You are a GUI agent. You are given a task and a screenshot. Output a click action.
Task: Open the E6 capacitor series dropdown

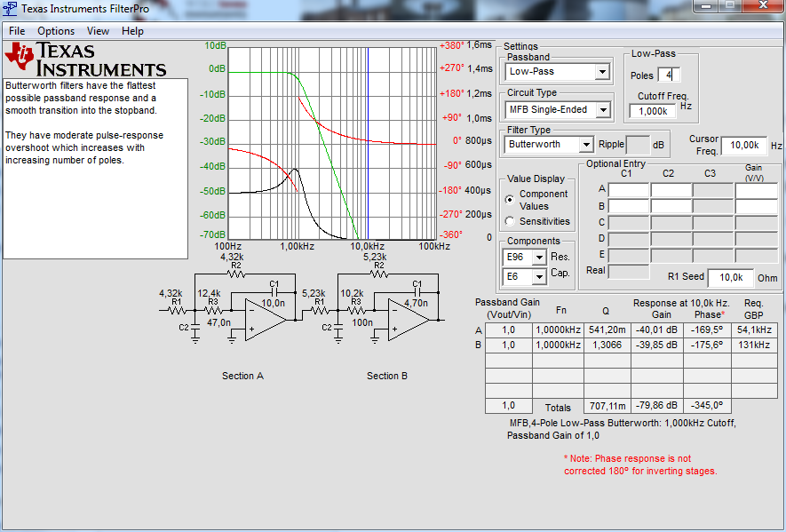click(x=539, y=277)
